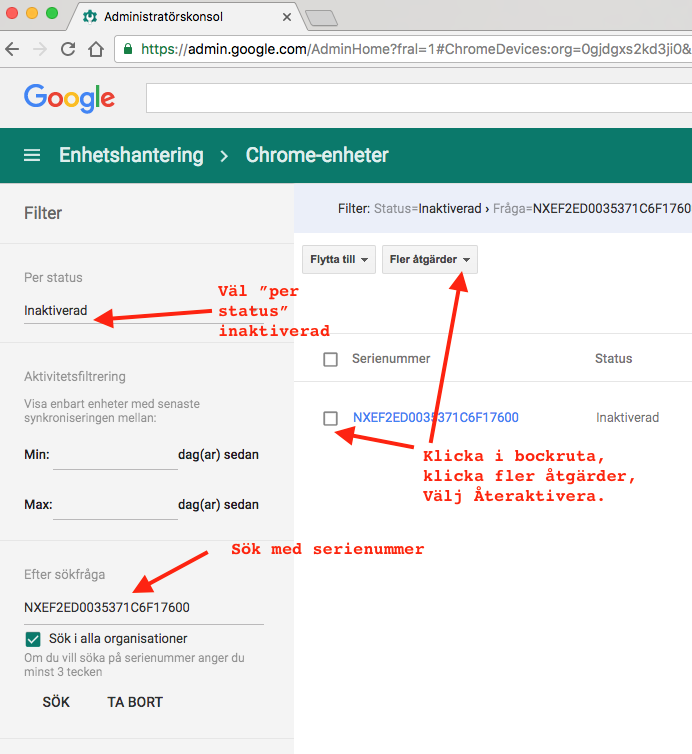This screenshot has height=754, width=692.
Task: Uncheck Sök i alla organisationer
Action: [x=33, y=640]
